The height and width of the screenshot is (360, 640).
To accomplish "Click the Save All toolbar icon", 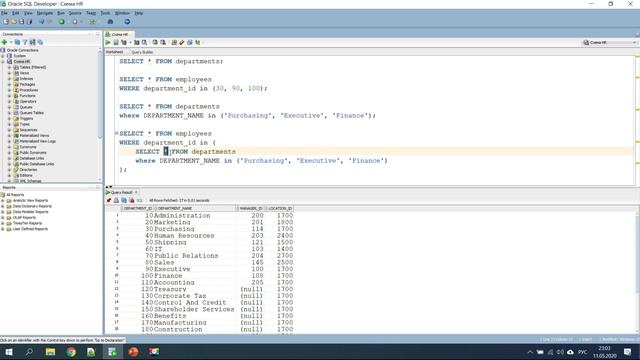I will [x=29, y=22].
